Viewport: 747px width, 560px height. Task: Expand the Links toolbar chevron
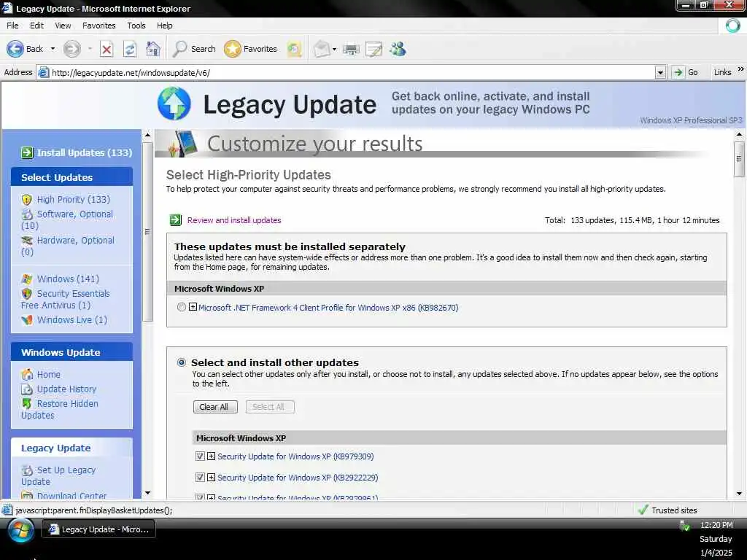(741, 69)
